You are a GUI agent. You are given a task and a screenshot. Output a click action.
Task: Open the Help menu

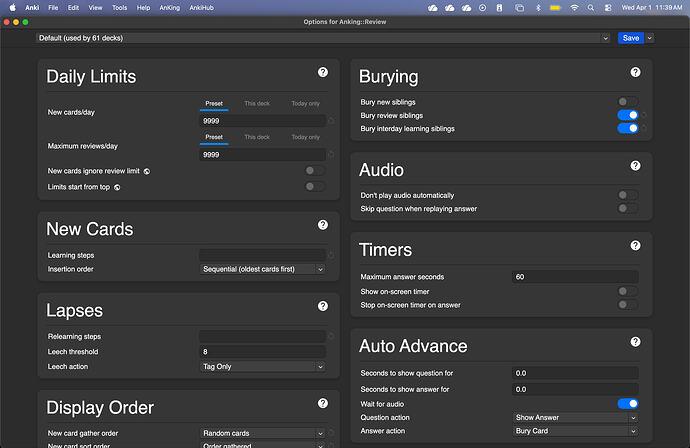click(143, 7)
